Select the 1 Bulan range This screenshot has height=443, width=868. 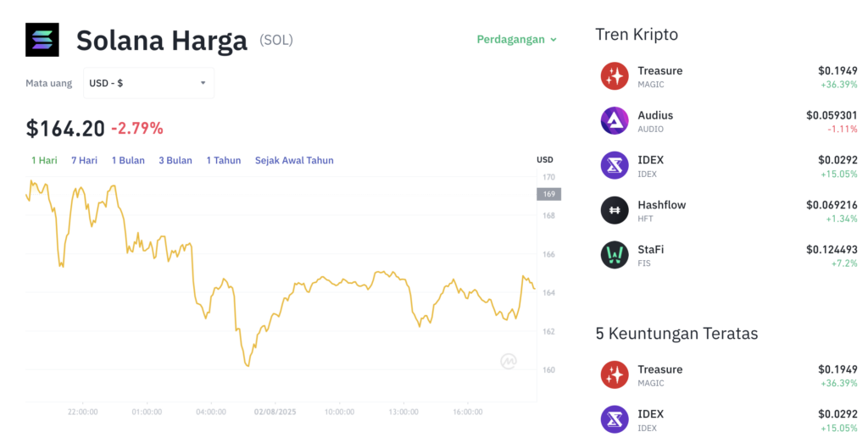(128, 160)
